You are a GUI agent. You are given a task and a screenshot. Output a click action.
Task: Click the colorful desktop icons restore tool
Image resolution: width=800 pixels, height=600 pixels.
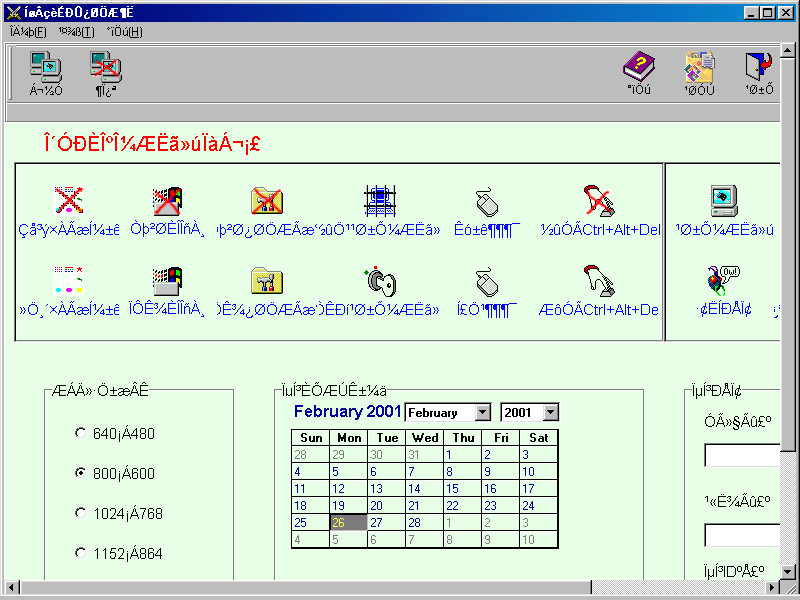68,283
